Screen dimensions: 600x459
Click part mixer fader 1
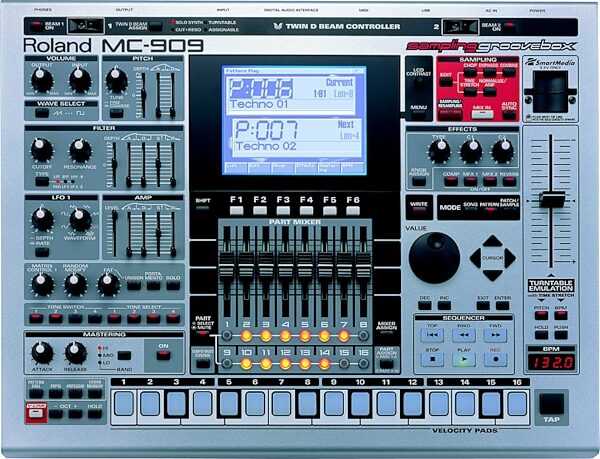(x=227, y=264)
